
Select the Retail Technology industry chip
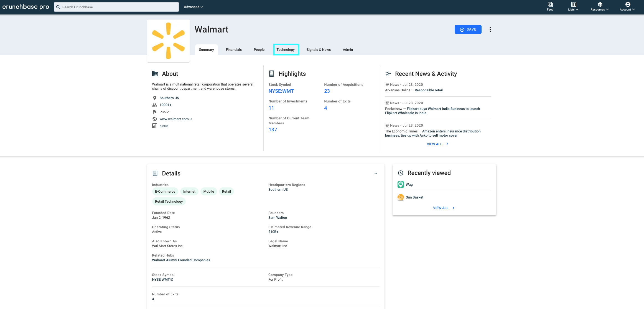(x=169, y=202)
